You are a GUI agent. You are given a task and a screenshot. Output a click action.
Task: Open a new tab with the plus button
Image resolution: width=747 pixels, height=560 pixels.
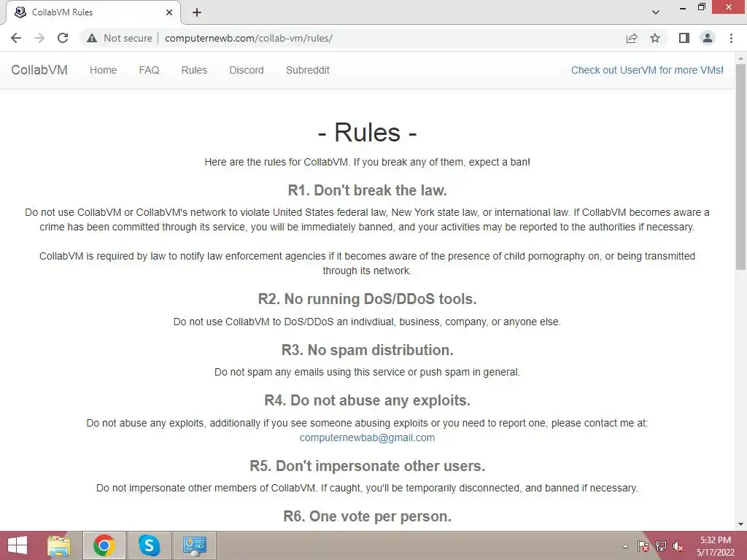[x=197, y=12]
